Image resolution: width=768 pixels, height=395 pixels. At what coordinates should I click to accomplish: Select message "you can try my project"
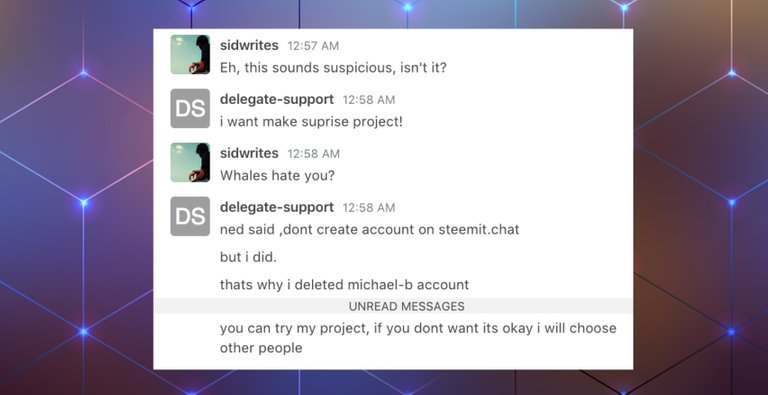pos(418,338)
